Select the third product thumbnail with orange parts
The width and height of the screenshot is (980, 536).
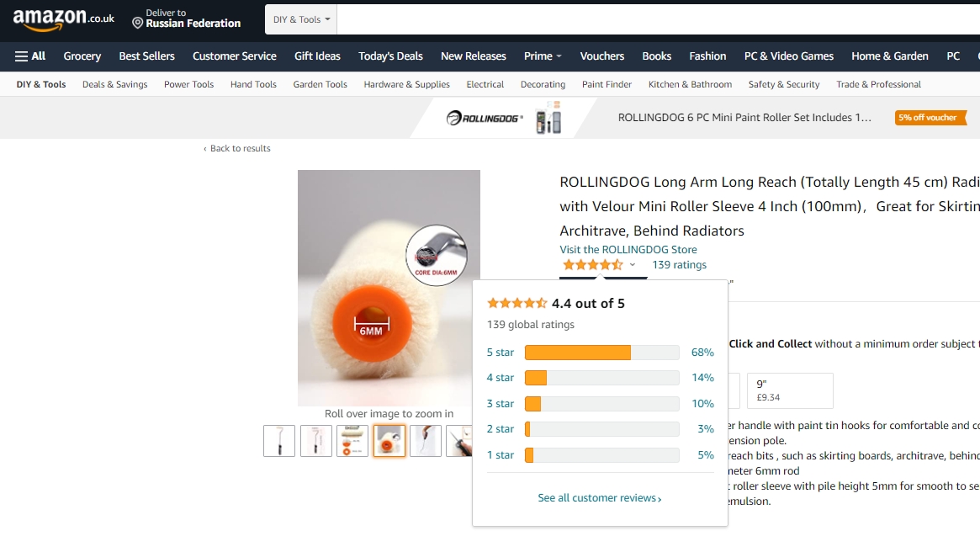[x=352, y=440]
